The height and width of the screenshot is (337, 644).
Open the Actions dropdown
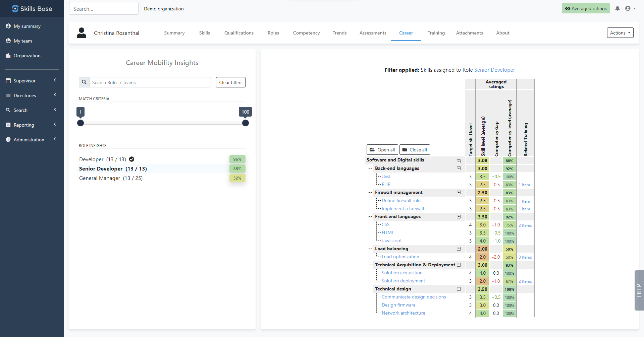point(620,33)
